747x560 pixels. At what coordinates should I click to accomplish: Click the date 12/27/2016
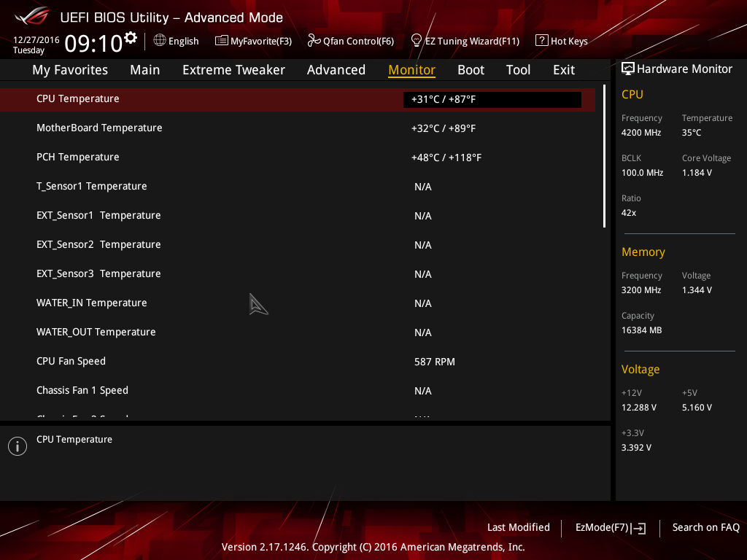[x=36, y=40]
